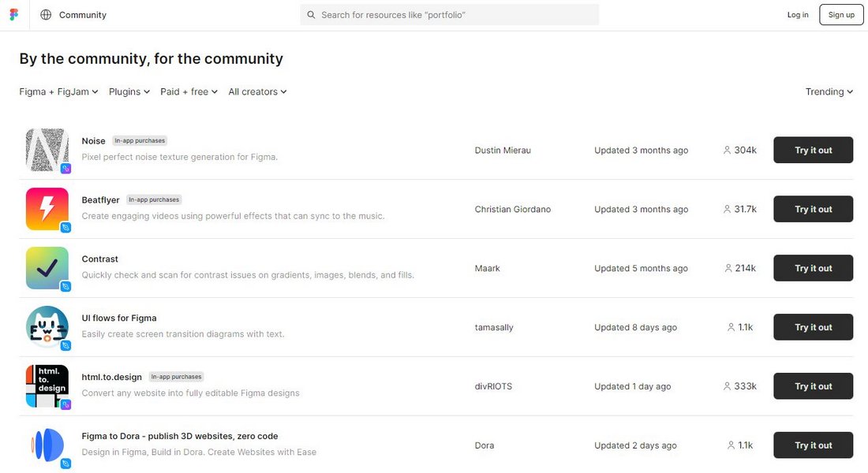This screenshot has width=868, height=473.
Task: Click the badge on Beatflyer icon
Action: (65, 227)
